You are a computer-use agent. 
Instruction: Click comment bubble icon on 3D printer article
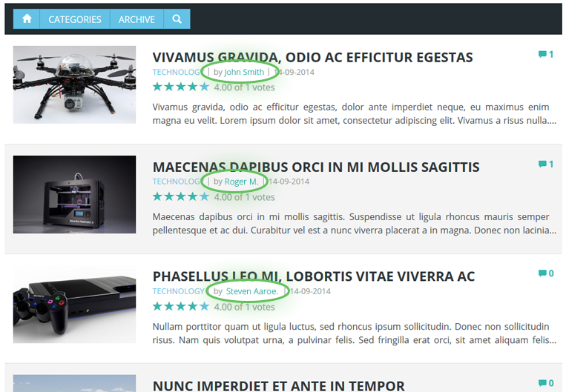coord(542,164)
